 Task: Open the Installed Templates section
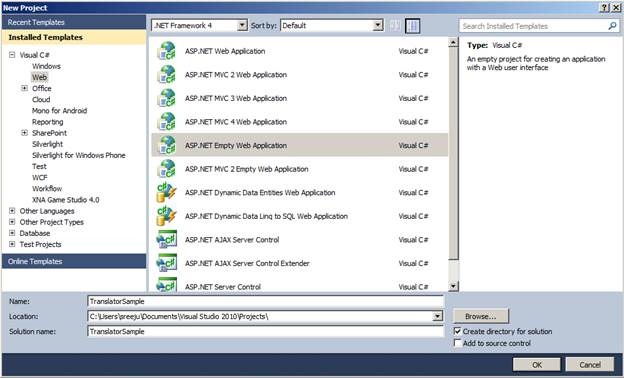74,37
